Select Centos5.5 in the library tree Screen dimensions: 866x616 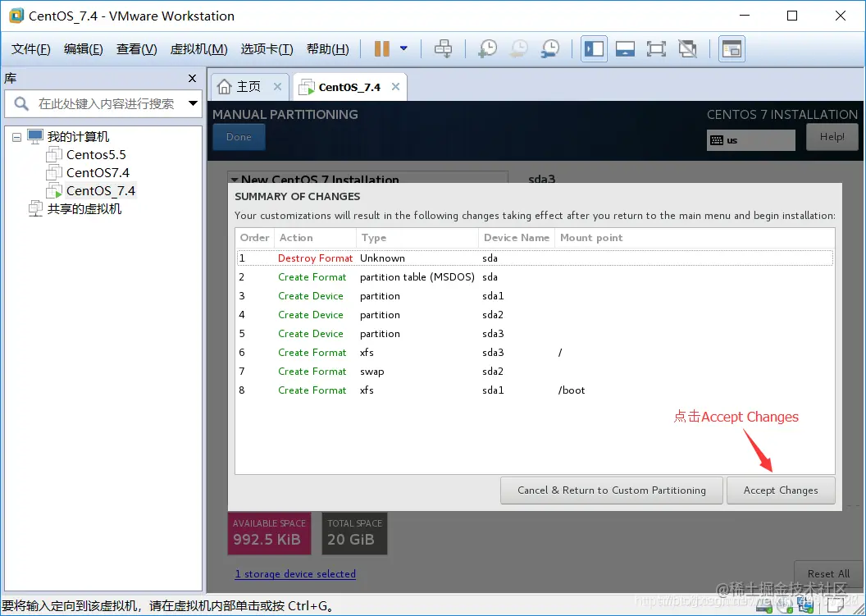point(96,155)
